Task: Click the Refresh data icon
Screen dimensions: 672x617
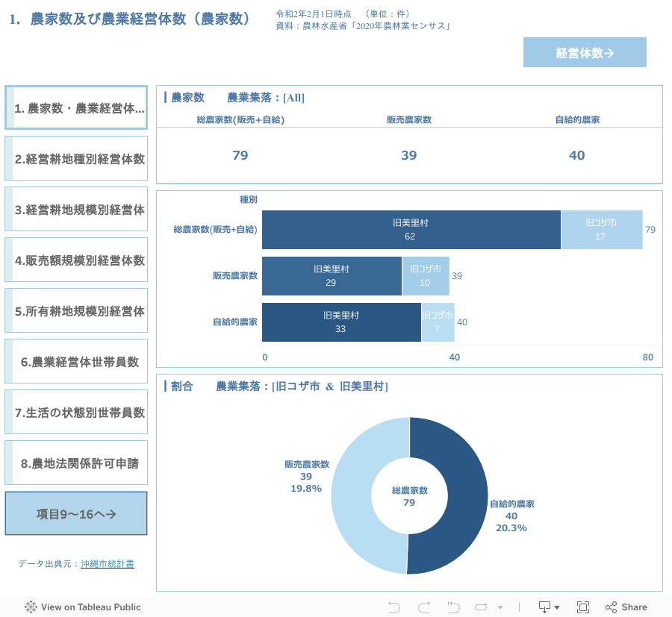Action: pyautogui.click(x=481, y=607)
